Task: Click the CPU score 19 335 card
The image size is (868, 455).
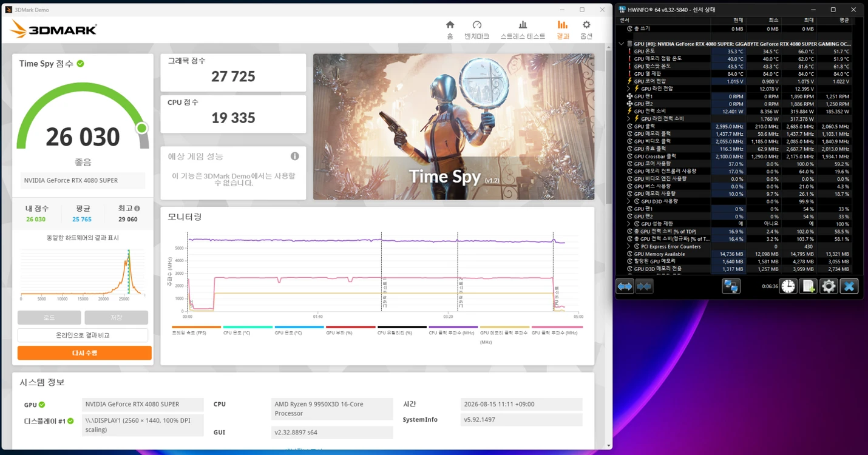Action: pyautogui.click(x=233, y=114)
